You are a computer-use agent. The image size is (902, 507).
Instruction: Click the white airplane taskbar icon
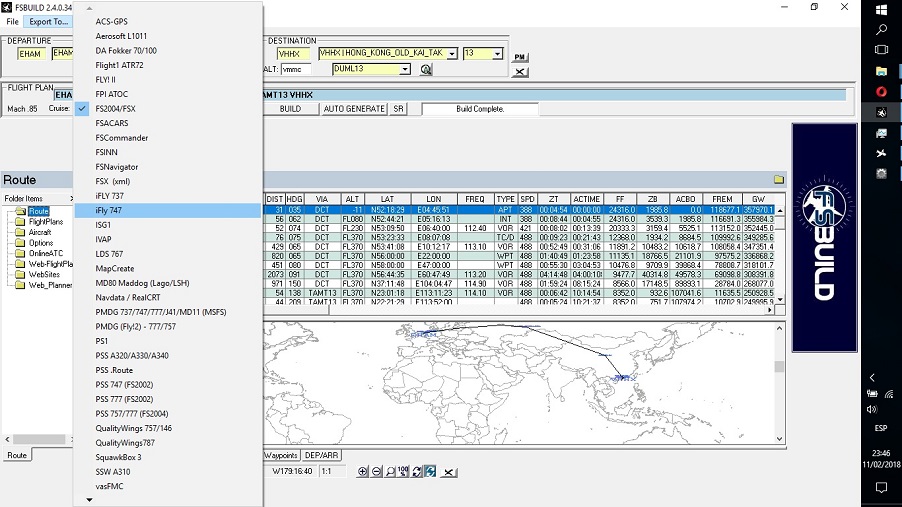(881, 153)
